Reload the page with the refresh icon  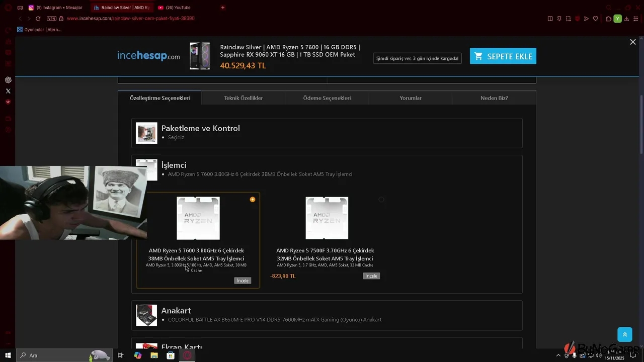[38, 19]
